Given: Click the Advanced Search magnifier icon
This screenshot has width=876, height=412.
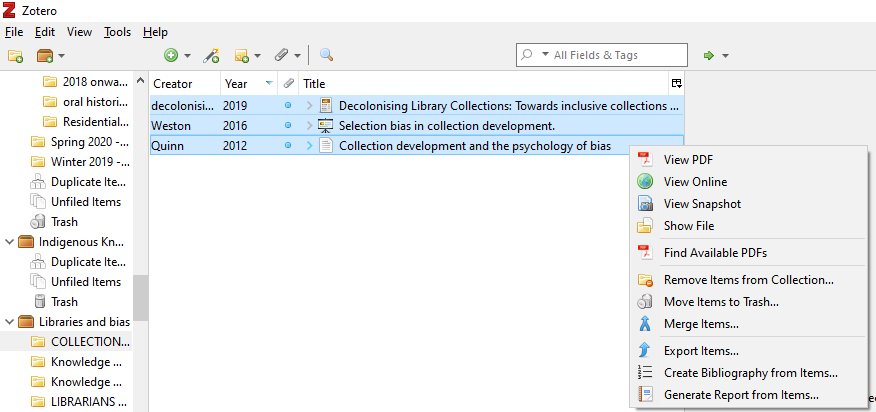Looking at the screenshot, I should coord(327,55).
